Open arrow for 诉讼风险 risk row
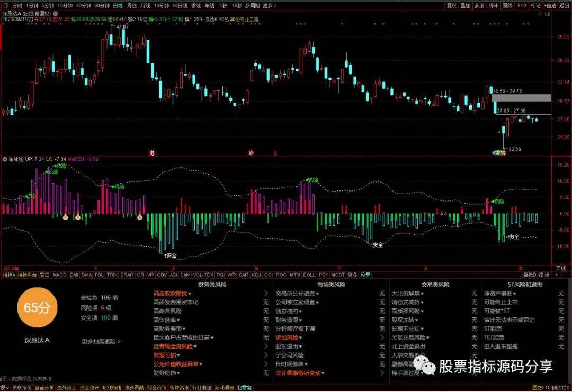Viewport: 572px width, 392px height. click(x=382, y=338)
